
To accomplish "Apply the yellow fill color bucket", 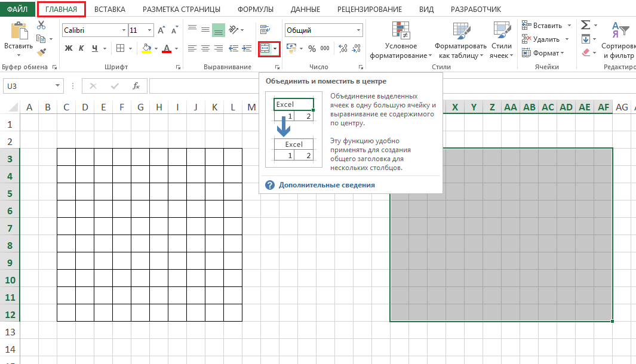I will tap(147, 48).
